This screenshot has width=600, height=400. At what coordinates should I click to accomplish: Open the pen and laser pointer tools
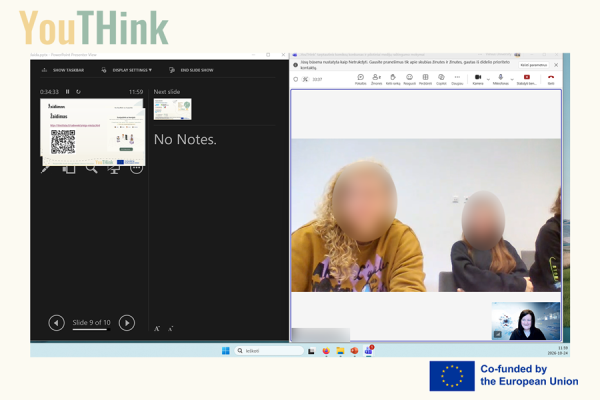coord(45,168)
